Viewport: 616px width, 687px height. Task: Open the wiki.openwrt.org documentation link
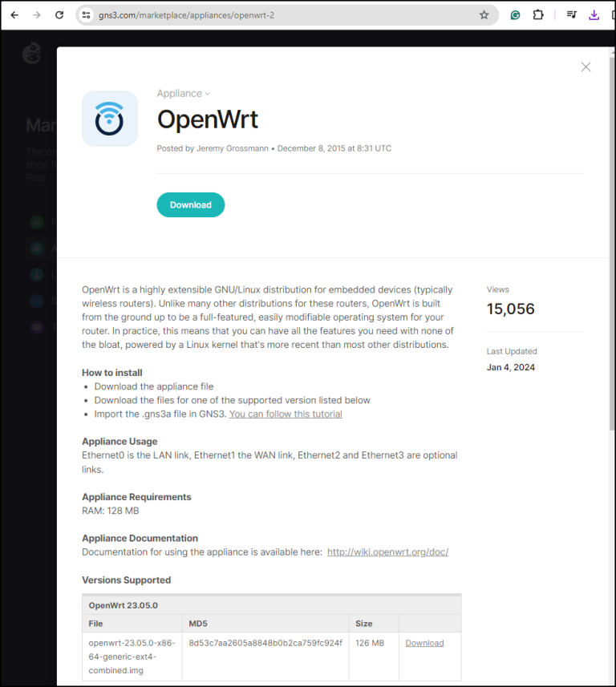click(x=387, y=552)
